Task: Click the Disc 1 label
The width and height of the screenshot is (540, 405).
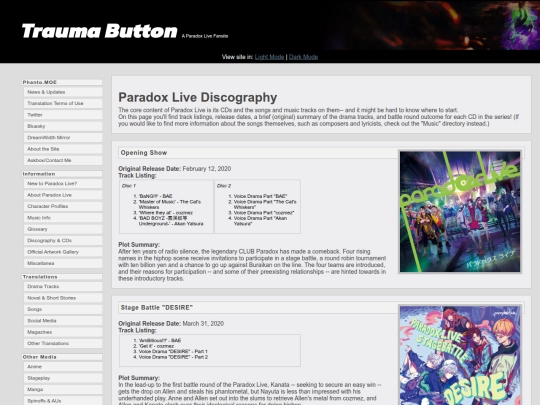Action: 129,186
